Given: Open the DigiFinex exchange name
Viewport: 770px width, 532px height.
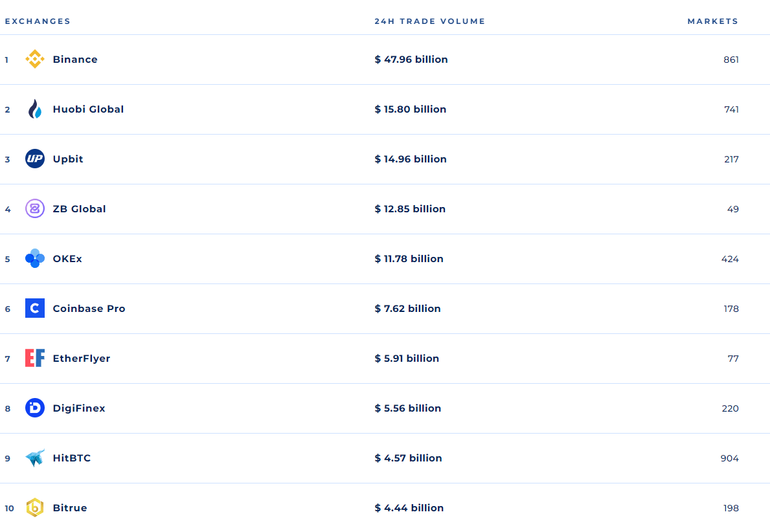Looking at the screenshot, I should point(79,408).
